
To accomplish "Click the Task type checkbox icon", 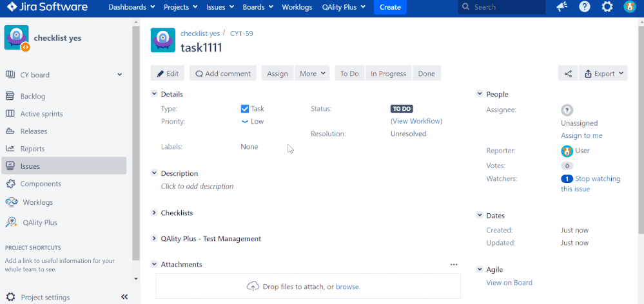I will 245,109.
